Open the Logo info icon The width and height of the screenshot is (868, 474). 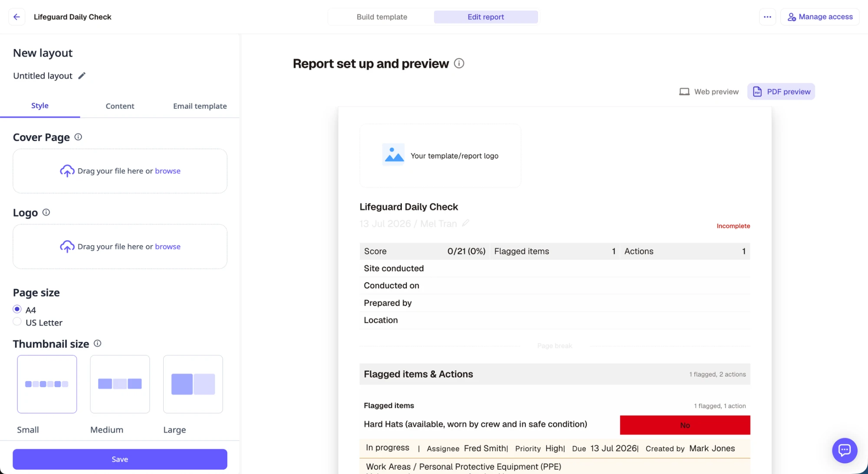pos(46,212)
